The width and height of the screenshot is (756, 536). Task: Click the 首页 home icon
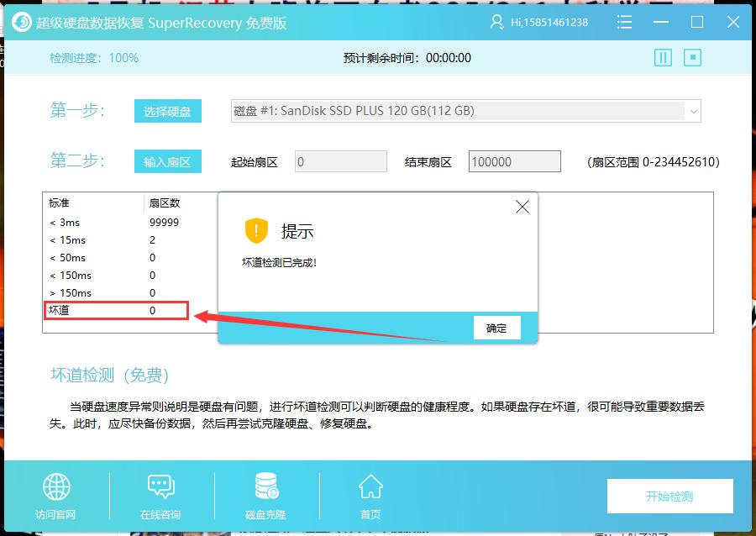click(370, 486)
